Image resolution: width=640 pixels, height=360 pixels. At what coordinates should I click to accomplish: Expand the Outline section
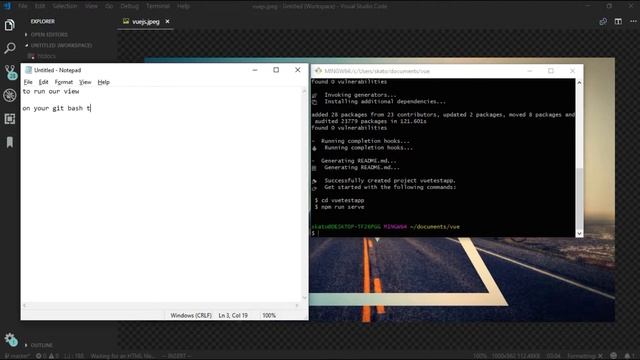point(39,345)
